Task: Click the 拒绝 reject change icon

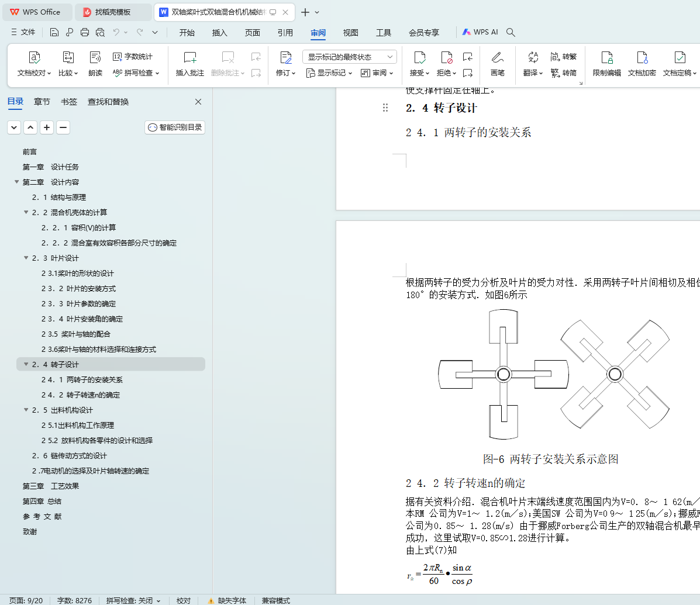Action: pos(446,57)
